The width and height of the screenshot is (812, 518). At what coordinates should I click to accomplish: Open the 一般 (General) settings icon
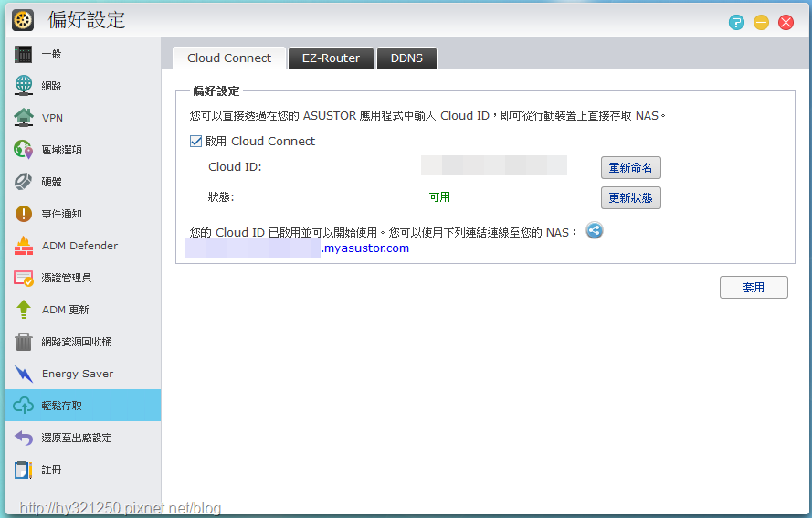tap(24, 54)
